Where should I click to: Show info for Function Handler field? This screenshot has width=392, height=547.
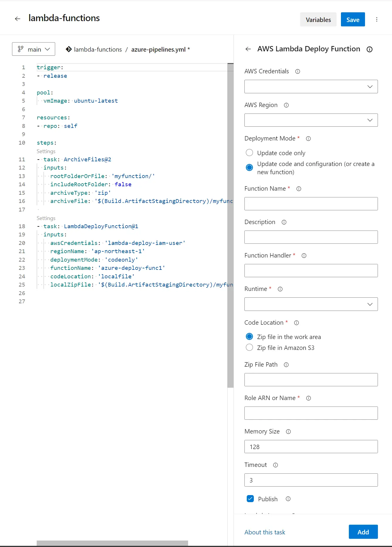pyautogui.click(x=304, y=255)
